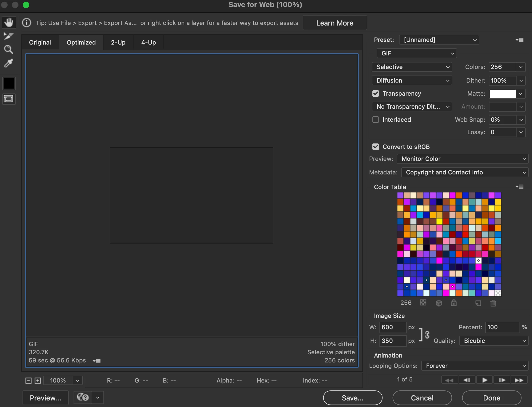Select the Hand tool

pos(9,22)
